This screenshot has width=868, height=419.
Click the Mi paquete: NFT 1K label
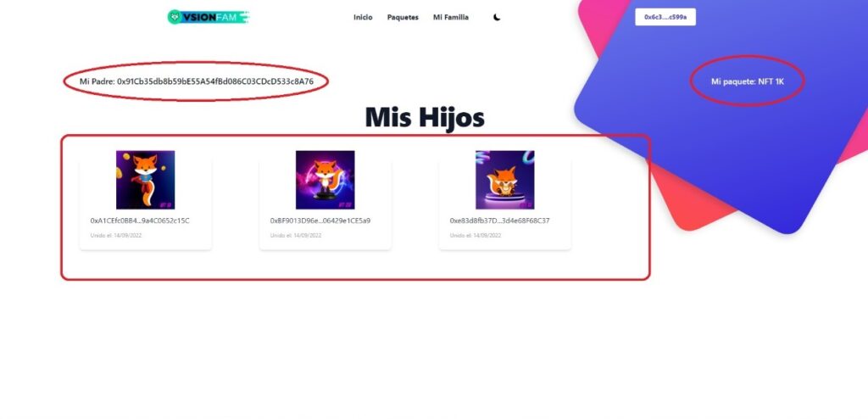coord(748,81)
